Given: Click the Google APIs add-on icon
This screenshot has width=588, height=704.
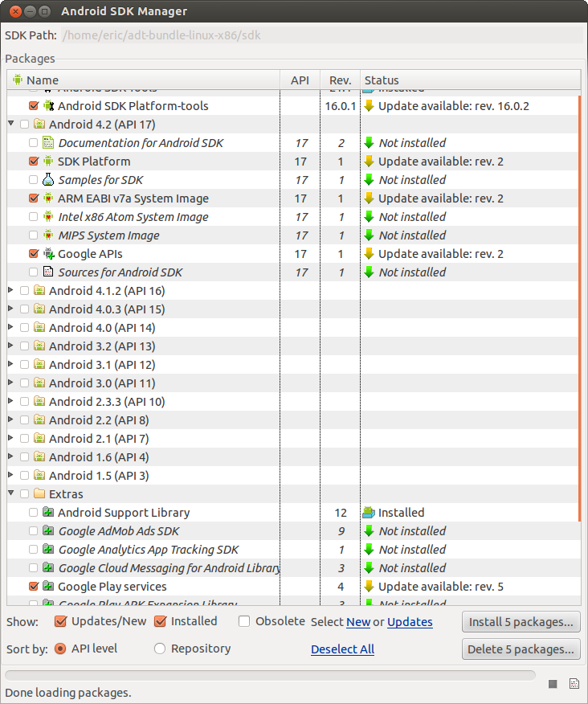Looking at the screenshot, I should tap(48, 254).
